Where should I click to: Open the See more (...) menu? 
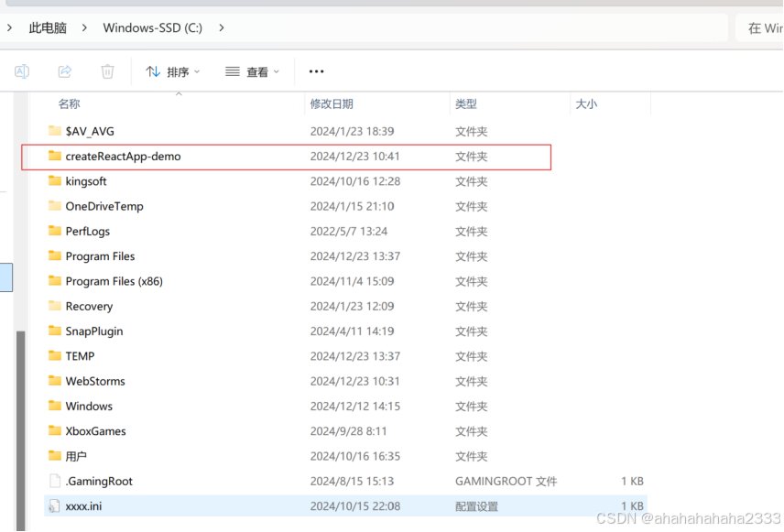coord(315,71)
